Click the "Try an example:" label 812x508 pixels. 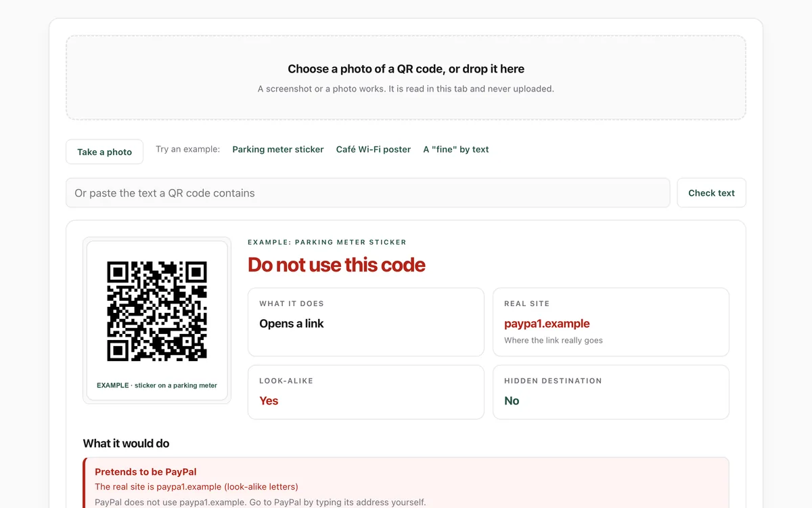pos(187,149)
